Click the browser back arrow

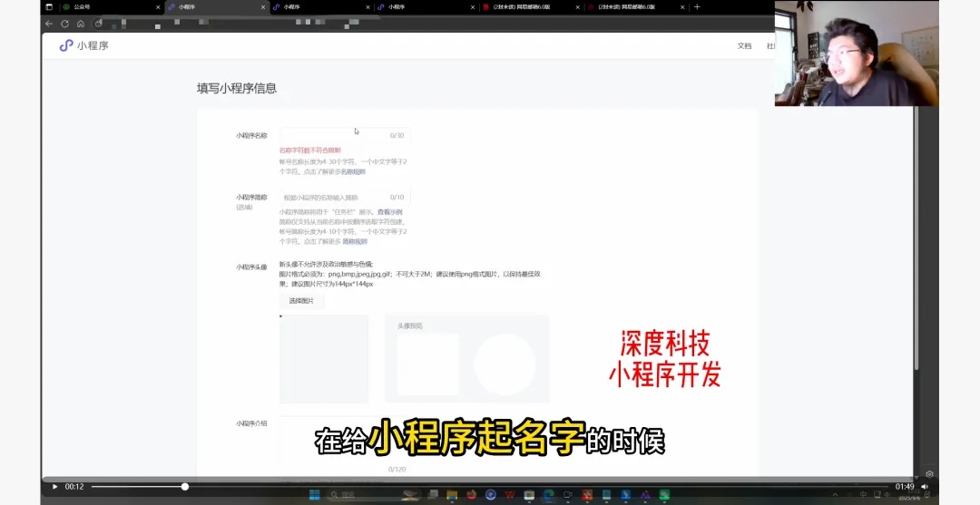coord(49,24)
